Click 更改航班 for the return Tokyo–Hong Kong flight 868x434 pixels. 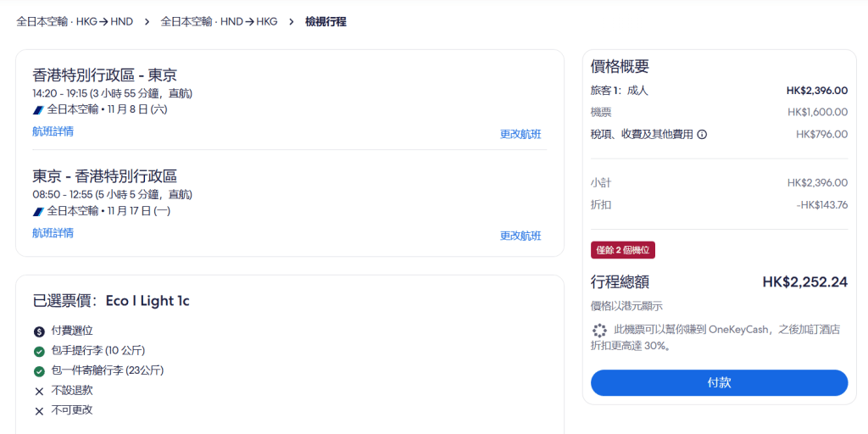coord(520,236)
